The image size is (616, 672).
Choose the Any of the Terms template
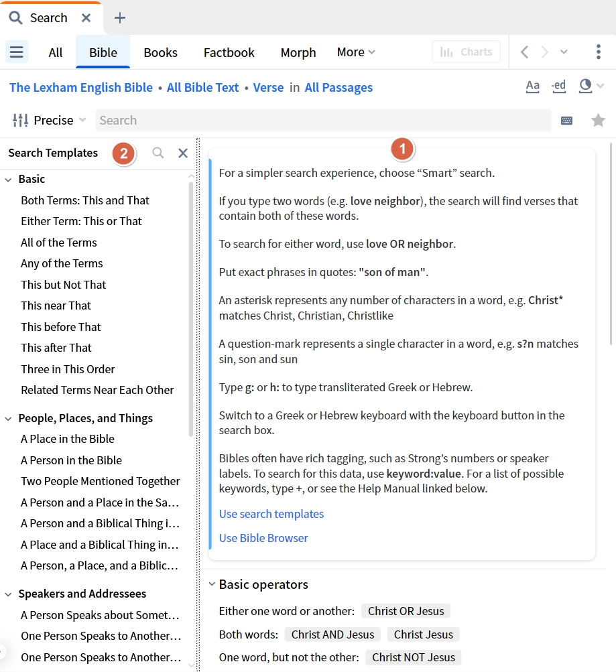coord(62,263)
